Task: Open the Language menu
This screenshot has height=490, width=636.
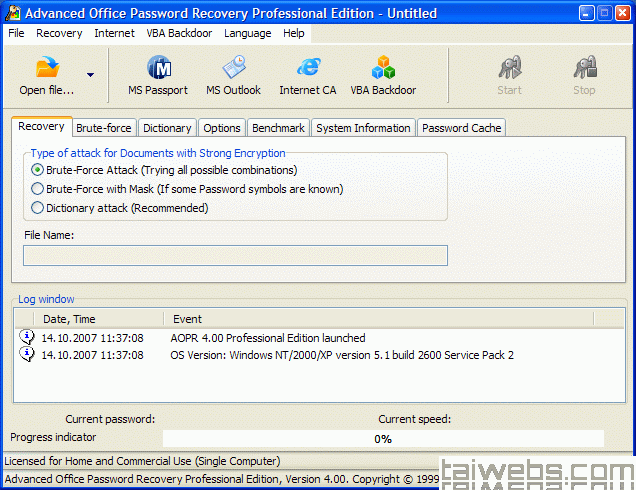Action: tap(247, 33)
